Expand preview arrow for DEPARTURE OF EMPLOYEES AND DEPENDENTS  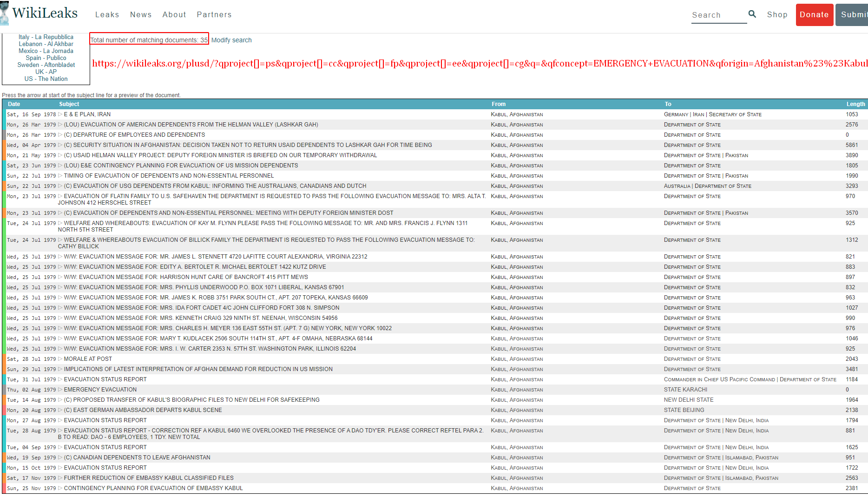click(x=60, y=135)
